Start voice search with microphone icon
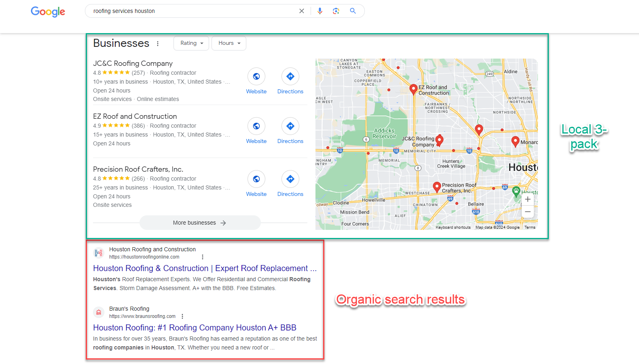 coord(320,11)
